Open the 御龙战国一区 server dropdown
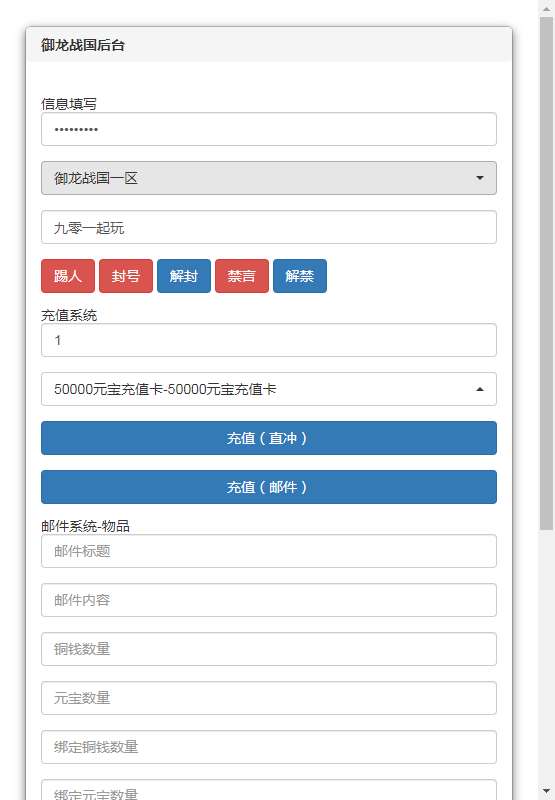The image size is (555, 800). click(x=268, y=178)
